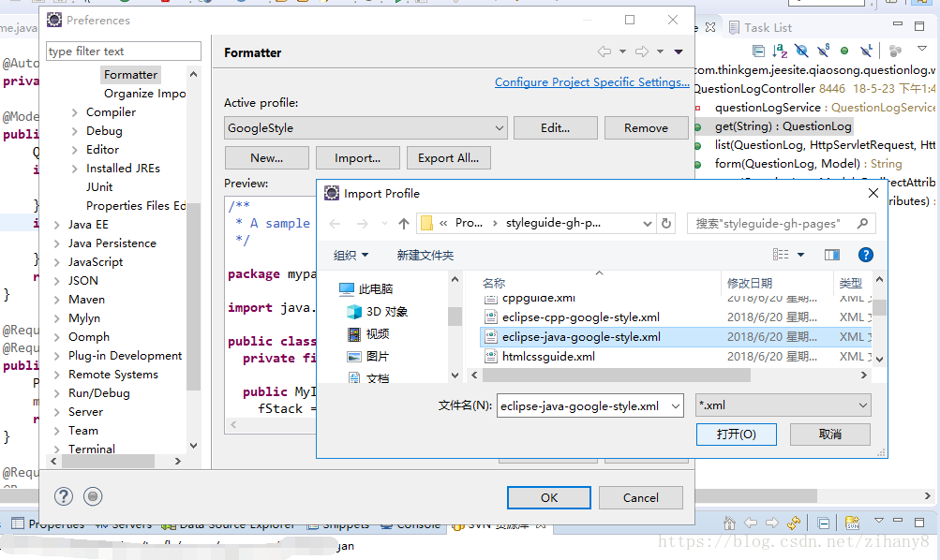Open file dialog help blue question icon
940x560 pixels.
point(866,255)
